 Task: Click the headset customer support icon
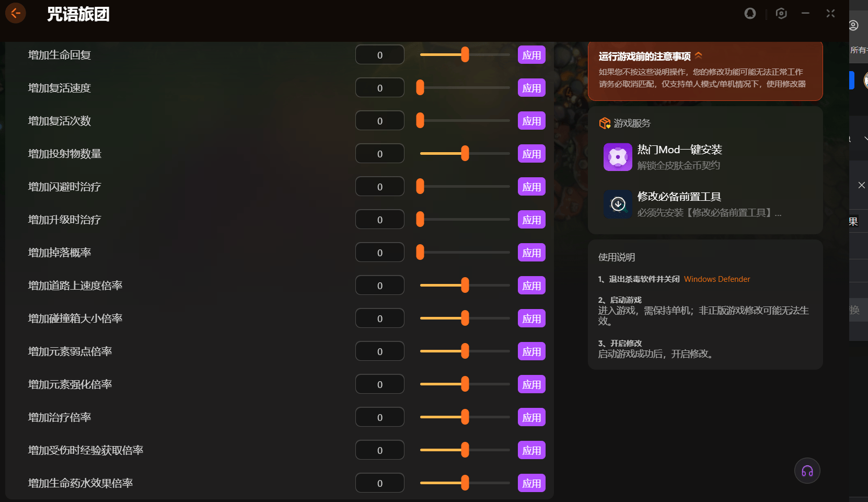click(x=807, y=471)
